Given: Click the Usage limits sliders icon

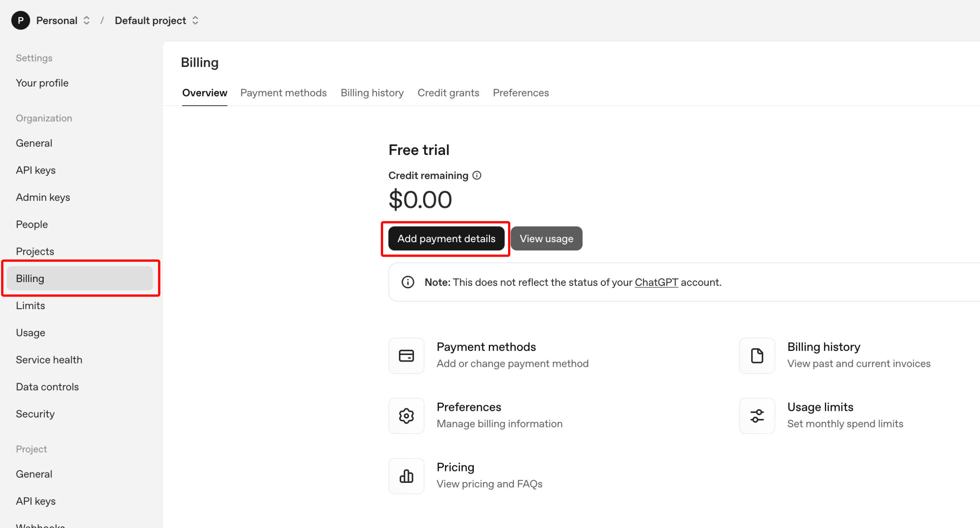Looking at the screenshot, I should tap(757, 416).
